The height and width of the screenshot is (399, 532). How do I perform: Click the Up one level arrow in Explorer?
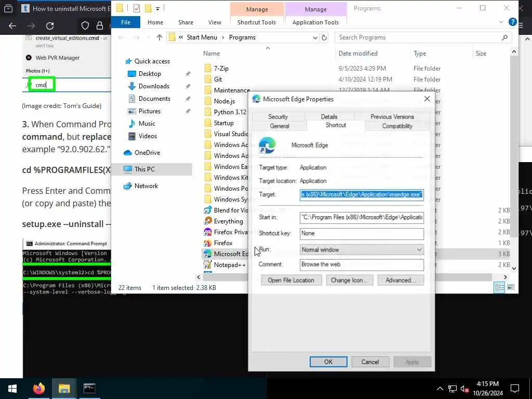tap(159, 37)
